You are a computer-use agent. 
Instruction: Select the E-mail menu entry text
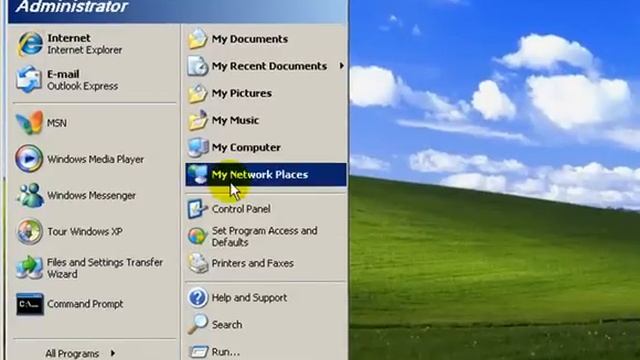click(63, 74)
